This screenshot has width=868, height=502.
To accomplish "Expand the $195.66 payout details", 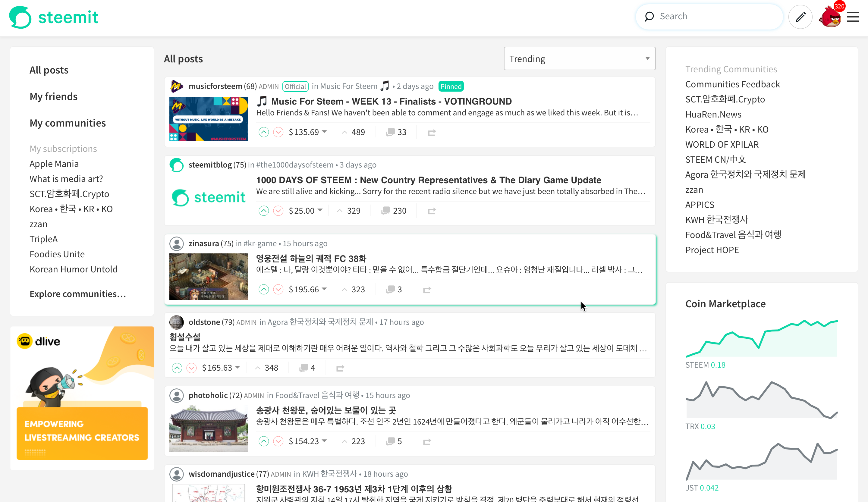I will [x=308, y=290].
